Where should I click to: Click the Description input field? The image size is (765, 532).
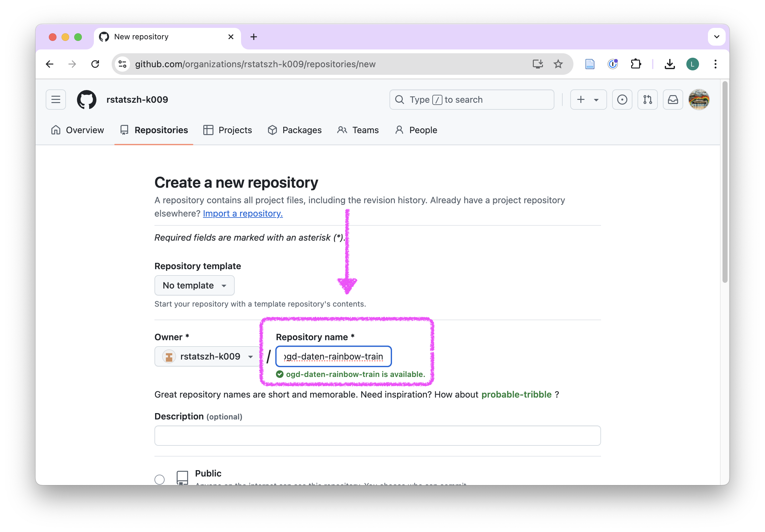tap(377, 435)
